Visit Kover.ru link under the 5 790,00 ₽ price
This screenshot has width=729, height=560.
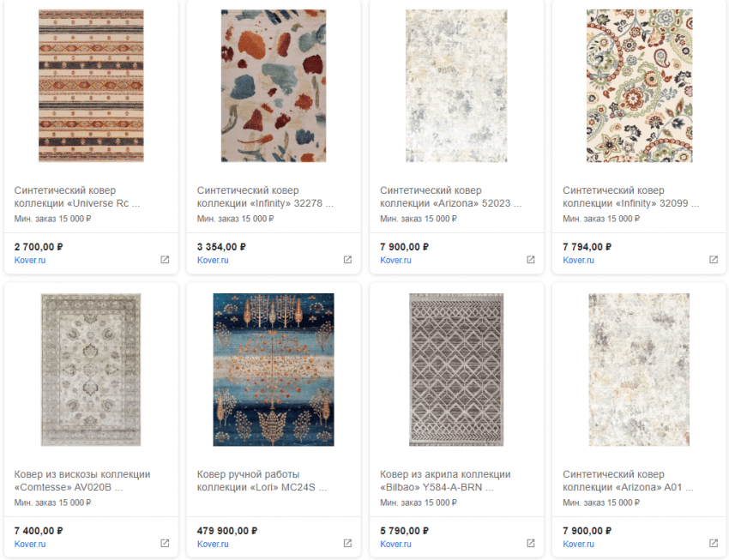click(x=395, y=544)
